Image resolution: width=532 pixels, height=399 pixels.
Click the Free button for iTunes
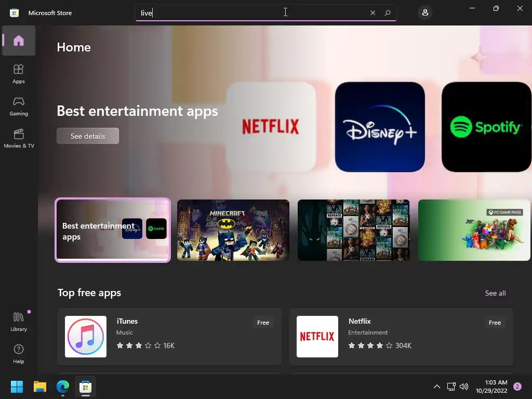click(263, 323)
